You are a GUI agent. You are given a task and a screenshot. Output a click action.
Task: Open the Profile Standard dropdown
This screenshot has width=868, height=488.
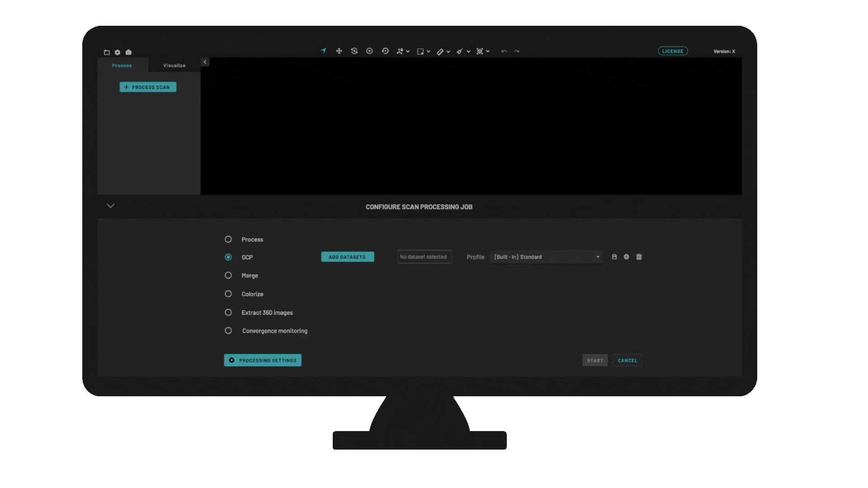pos(547,257)
